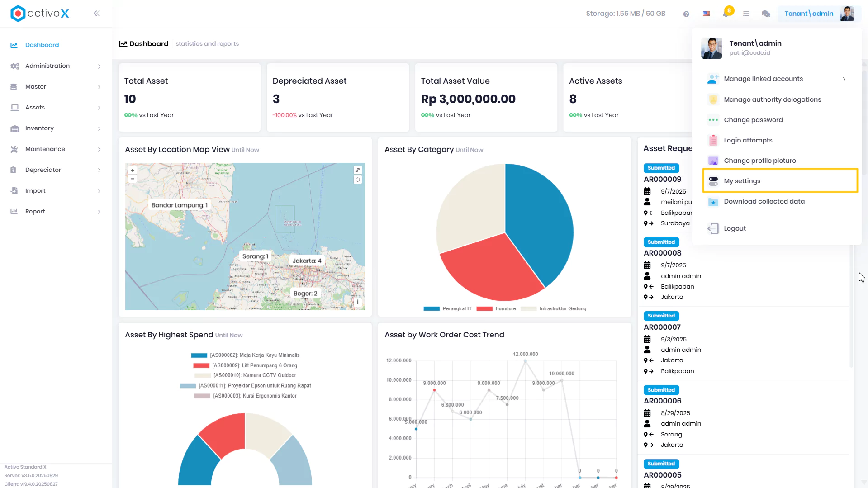The width and height of the screenshot is (868, 488).
Task: Open asset request AR000007
Action: coord(662,327)
